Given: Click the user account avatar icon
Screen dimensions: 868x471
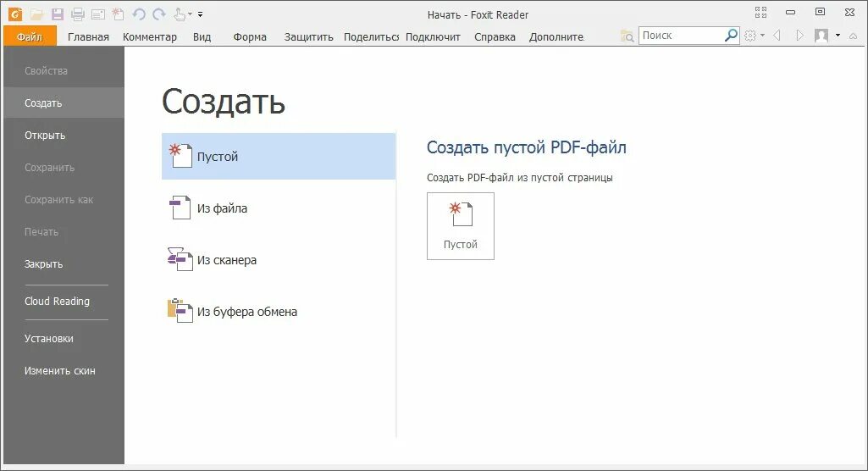Looking at the screenshot, I should click(821, 36).
